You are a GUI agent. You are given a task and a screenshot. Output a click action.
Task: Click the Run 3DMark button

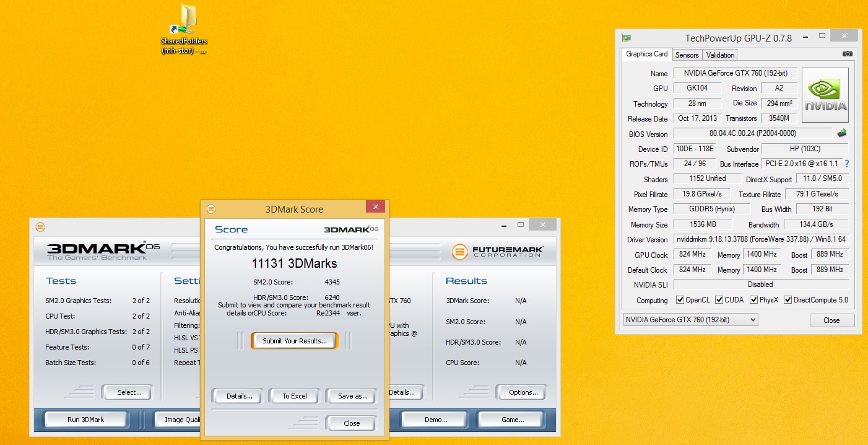(85, 420)
